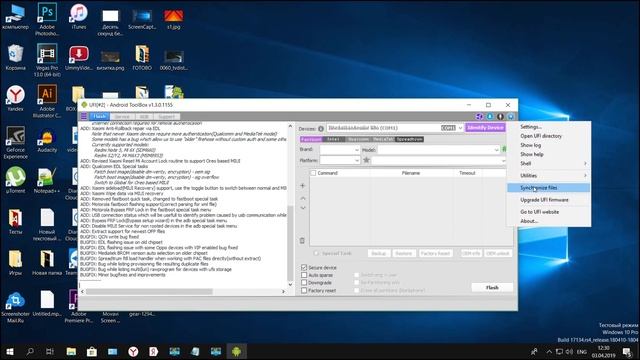
Task: Select the MediaTek platform tab
Action: coord(383,139)
